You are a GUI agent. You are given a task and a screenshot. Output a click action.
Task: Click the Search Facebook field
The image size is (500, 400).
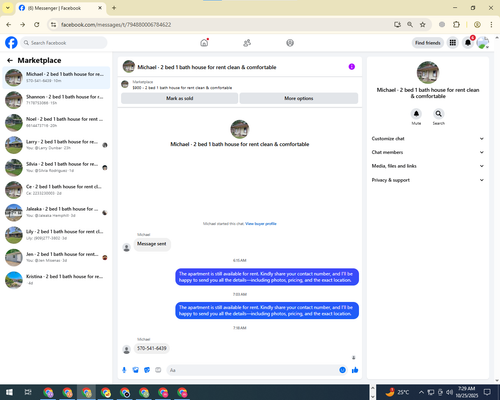(64, 43)
